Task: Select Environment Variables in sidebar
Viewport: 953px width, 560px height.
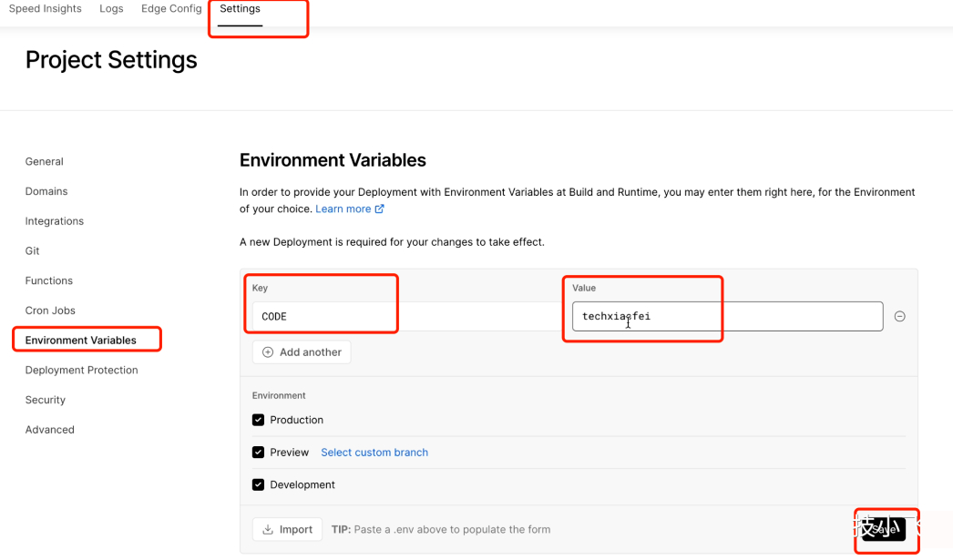Action: (81, 341)
